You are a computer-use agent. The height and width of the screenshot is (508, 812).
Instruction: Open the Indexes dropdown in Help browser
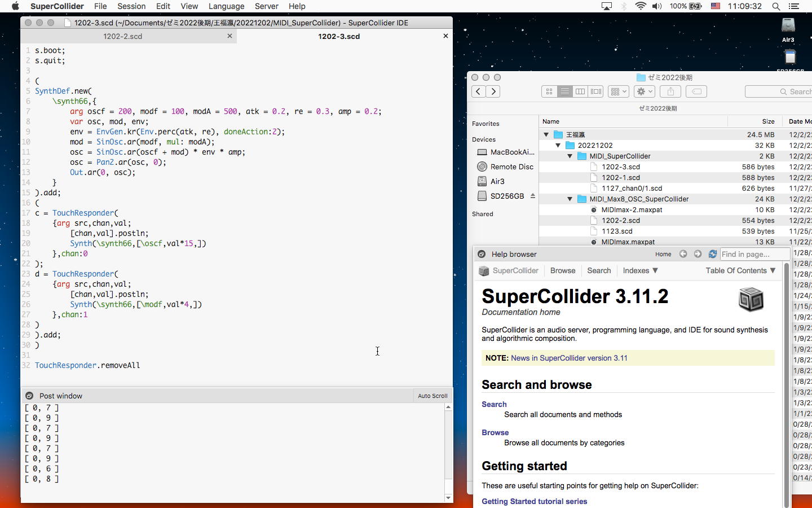640,271
